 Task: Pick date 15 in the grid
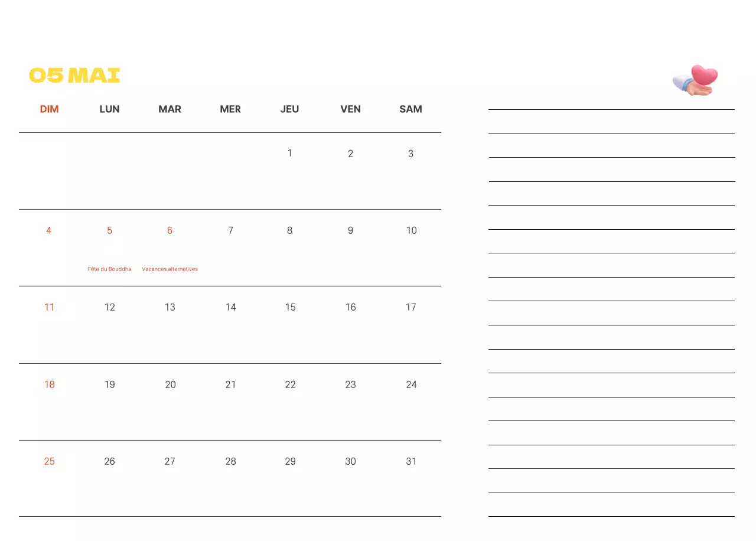pos(290,307)
